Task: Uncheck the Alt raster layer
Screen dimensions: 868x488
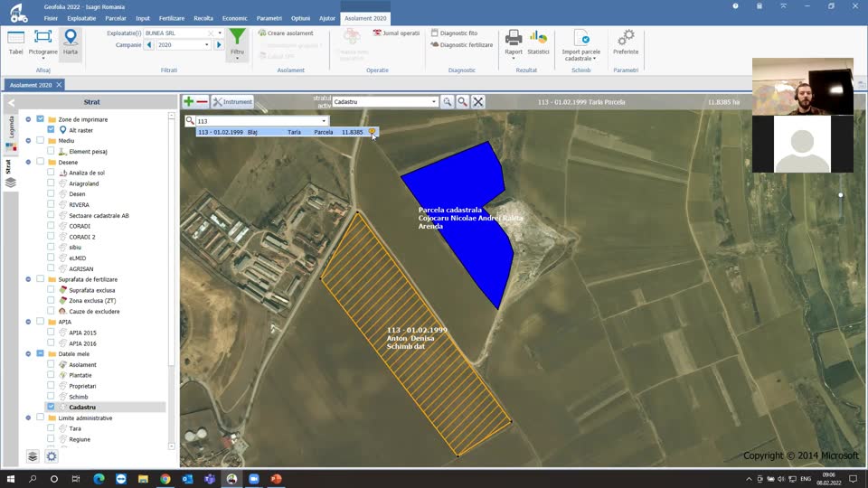Action: pos(51,129)
